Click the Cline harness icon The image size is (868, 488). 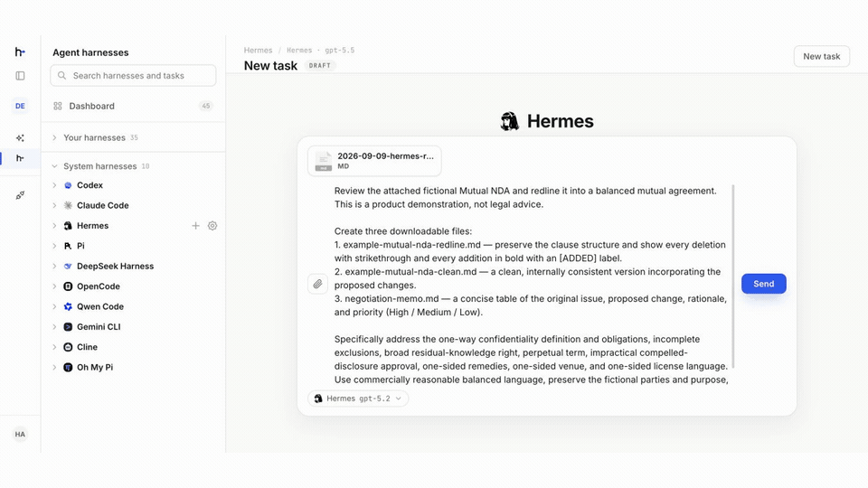pos(68,347)
